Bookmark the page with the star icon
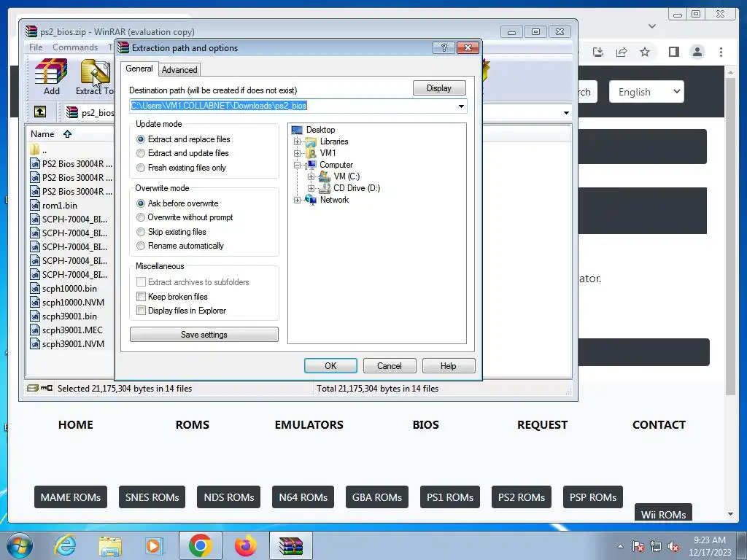747x560 pixels. pos(645,52)
